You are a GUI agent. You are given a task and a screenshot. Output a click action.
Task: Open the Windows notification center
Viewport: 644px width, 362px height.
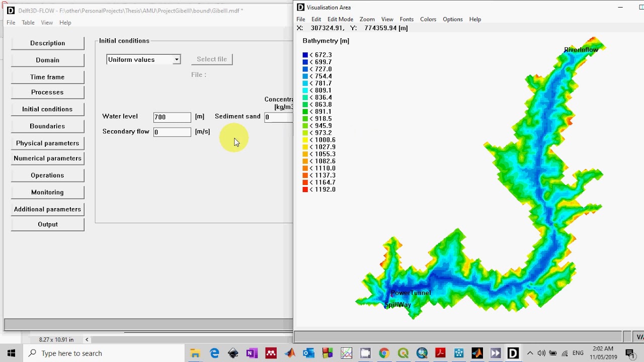[630, 353]
